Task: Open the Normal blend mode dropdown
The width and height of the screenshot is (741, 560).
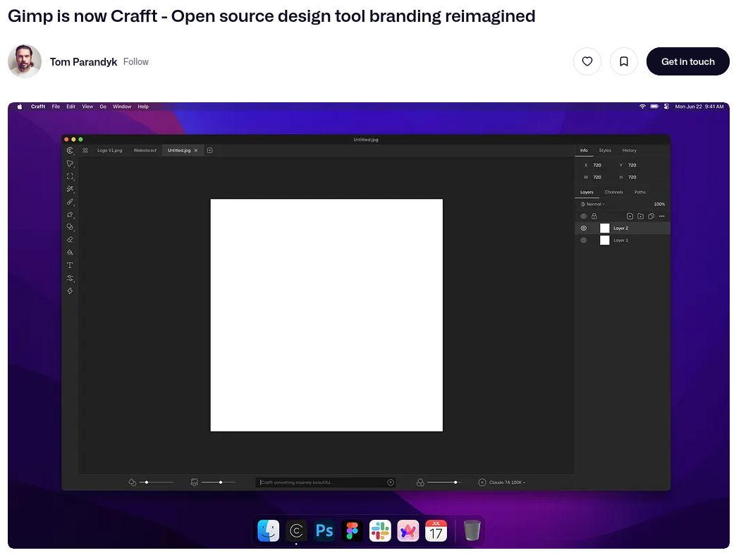Action: point(593,204)
